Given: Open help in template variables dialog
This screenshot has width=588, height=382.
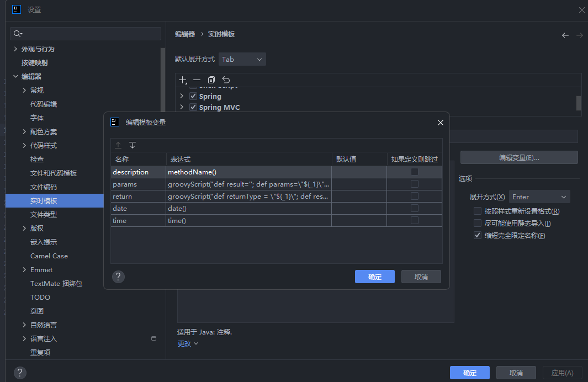Looking at the screenshot, I should (118, 277).
